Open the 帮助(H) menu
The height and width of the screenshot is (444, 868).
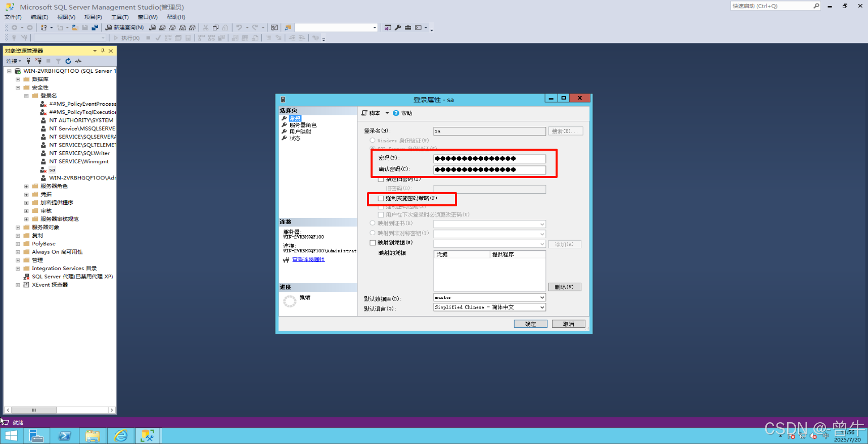pyautogui.click(x=176, y=17)
